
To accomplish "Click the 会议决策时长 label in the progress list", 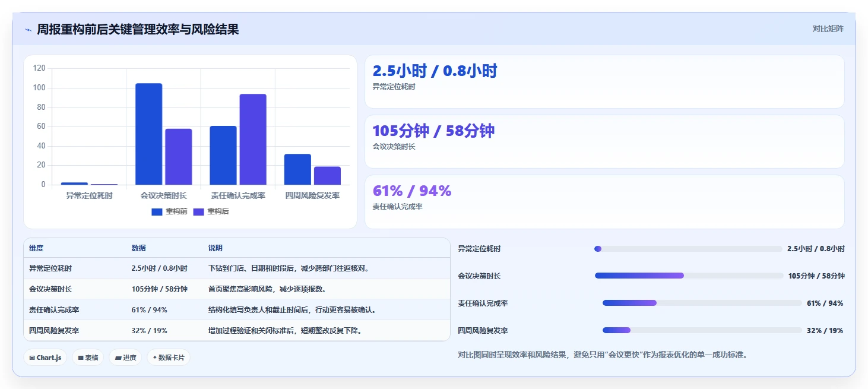I will click(x=479, y=276).
